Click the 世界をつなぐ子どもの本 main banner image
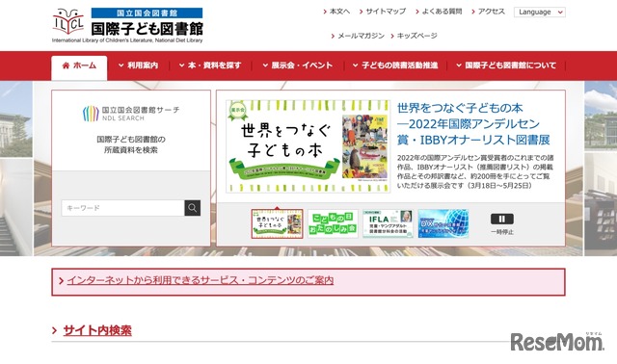The image size is (617, 364). [308, 146]
